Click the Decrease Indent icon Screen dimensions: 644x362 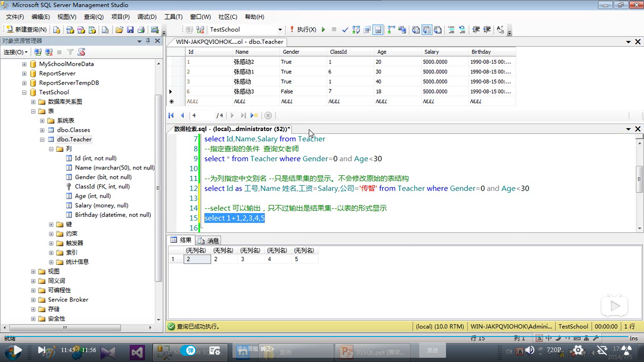coord(476,29)
